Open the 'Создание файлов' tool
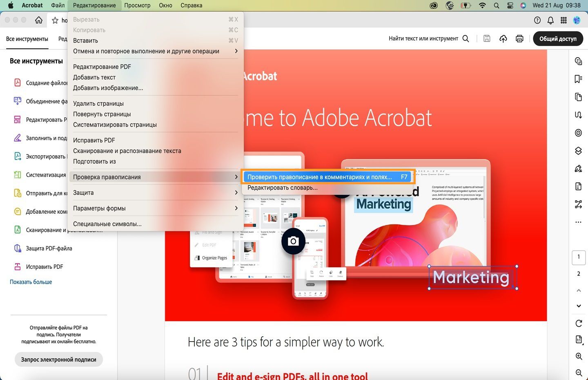 pyautogui.click(x=40, y=83)
